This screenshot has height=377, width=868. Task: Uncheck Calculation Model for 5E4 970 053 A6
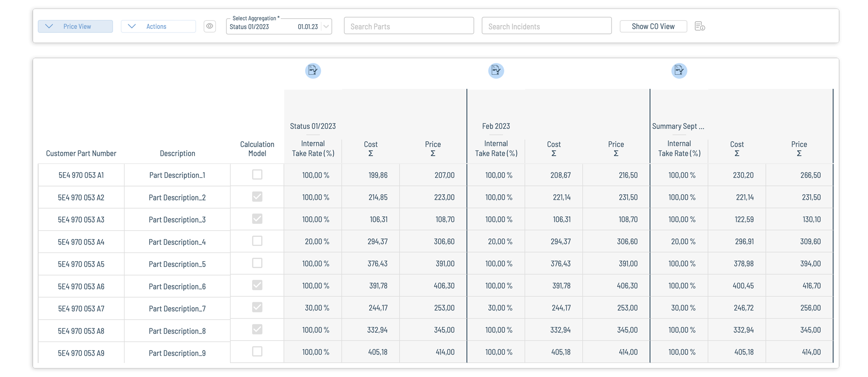click(x=257, y=285)
